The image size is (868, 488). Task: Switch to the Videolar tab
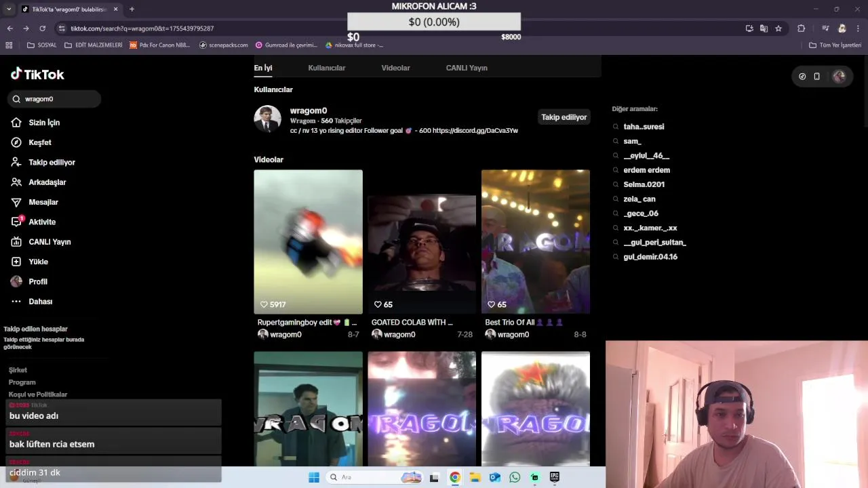(x=395, y=68)
